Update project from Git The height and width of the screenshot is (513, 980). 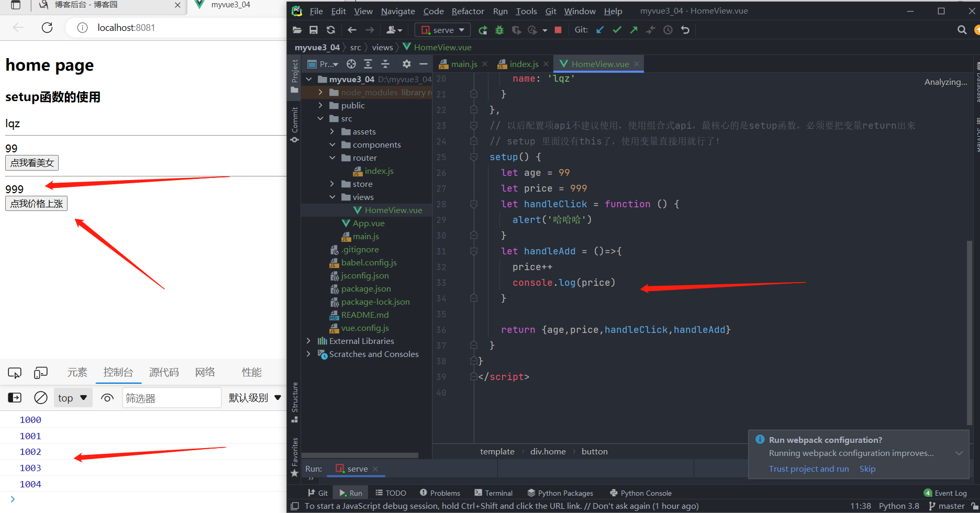(x=600, y=30)
